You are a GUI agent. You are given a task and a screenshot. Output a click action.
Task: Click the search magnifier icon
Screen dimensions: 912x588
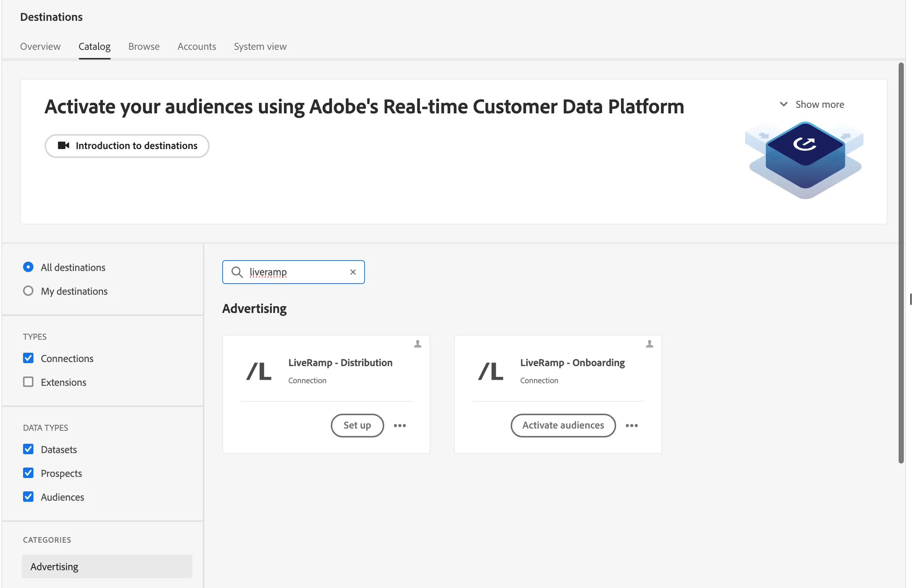[237, 272]
